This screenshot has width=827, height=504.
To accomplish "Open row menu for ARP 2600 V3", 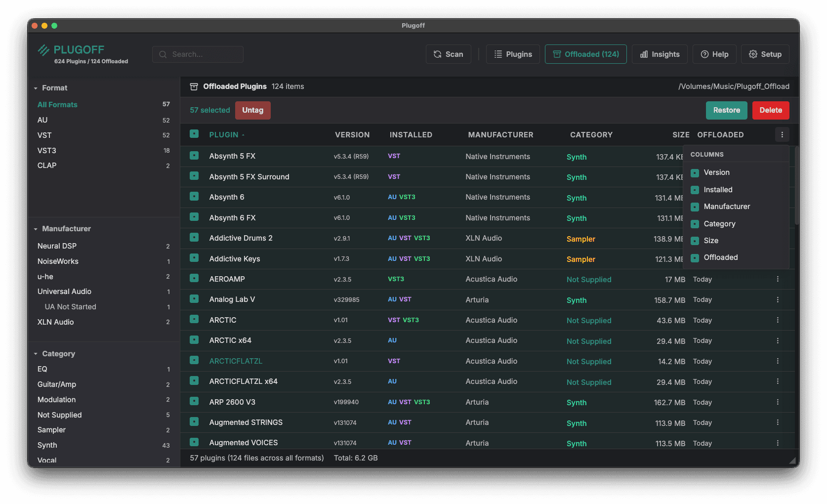I will [778, 402].
